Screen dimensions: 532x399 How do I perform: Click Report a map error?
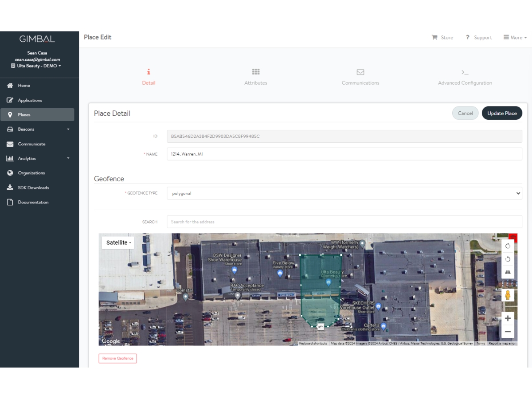(502, 344)
